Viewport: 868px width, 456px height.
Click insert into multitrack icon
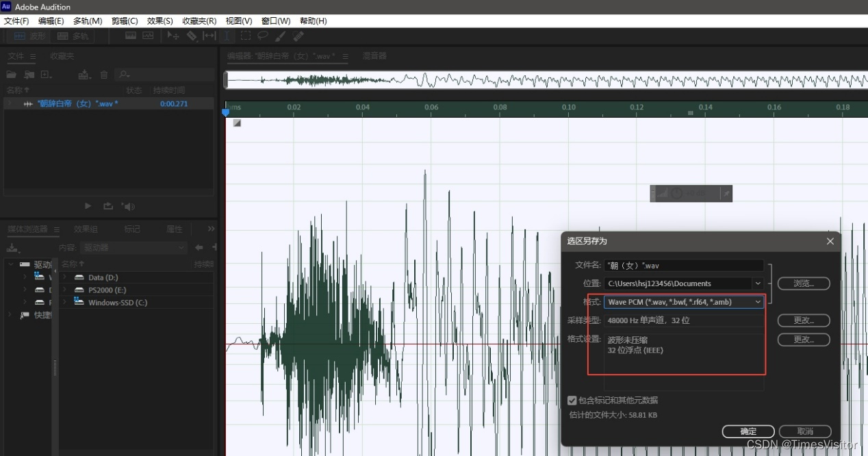point(84,75)
